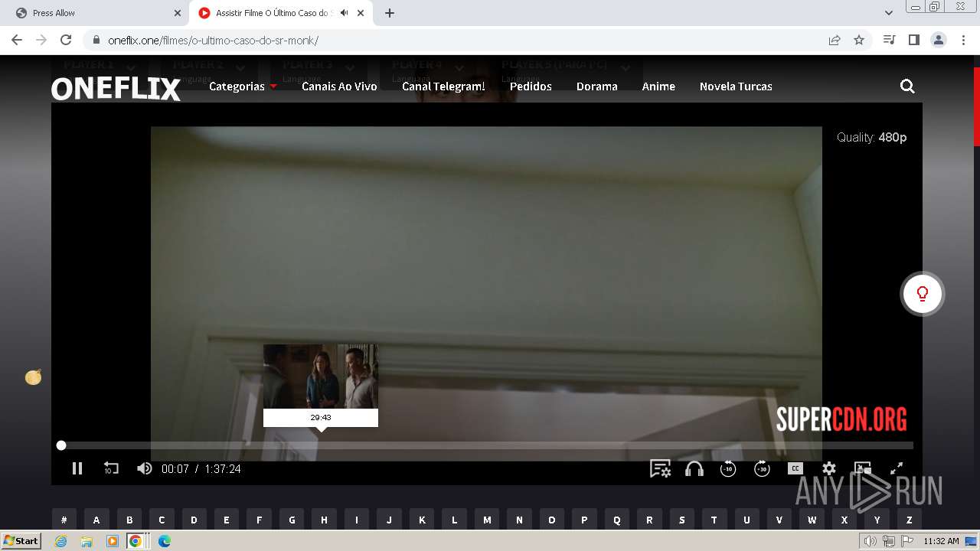
Task: Open the Windows Start menu
Action: coord(21,541)
